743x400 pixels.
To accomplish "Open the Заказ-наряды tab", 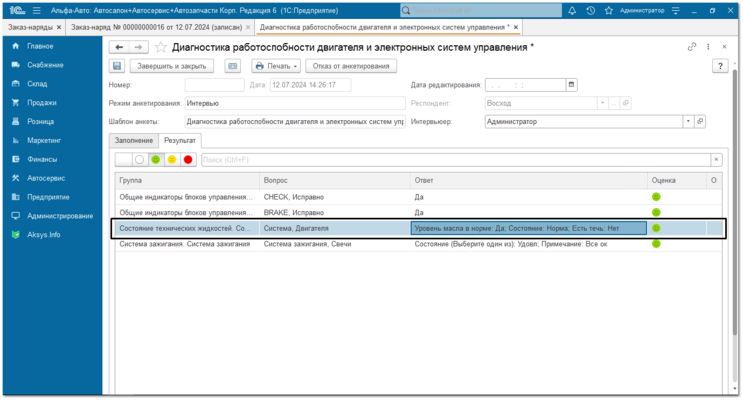I will coord(30,27).
